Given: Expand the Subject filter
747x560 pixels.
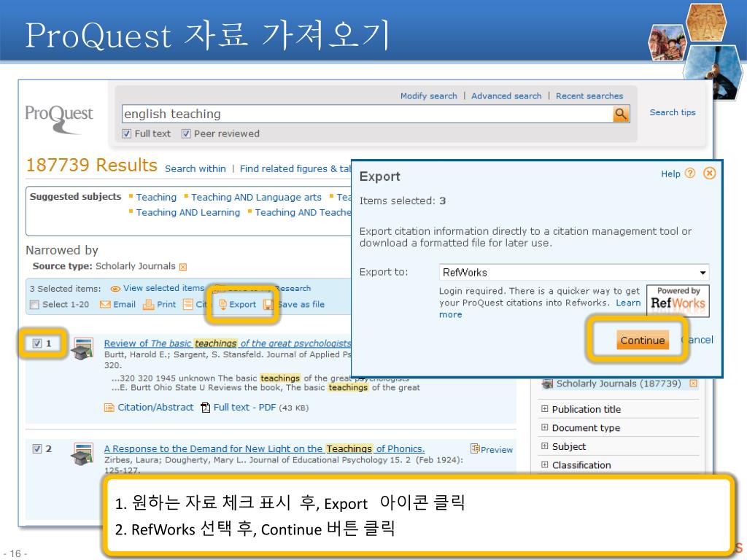Looking at the screenshot, I should pyautogui.click(x=544, y=446).
